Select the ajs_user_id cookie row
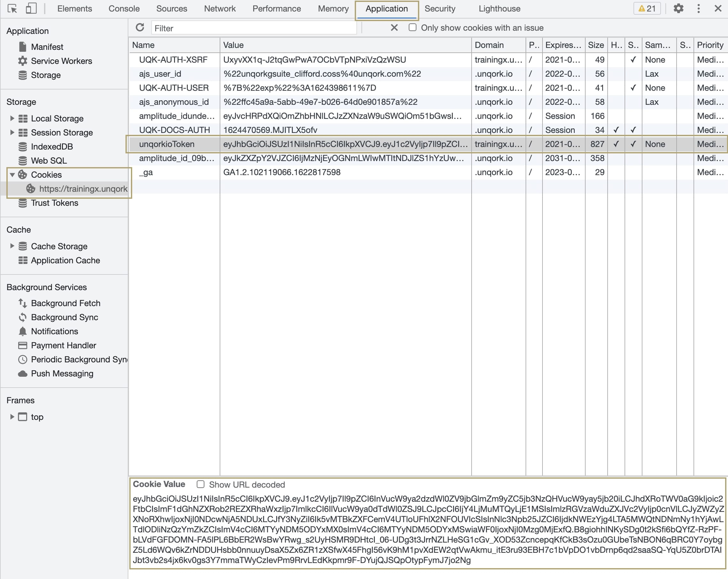Image resolution: width=728 pixels, height=579 pixels. [x=428, y=74]
